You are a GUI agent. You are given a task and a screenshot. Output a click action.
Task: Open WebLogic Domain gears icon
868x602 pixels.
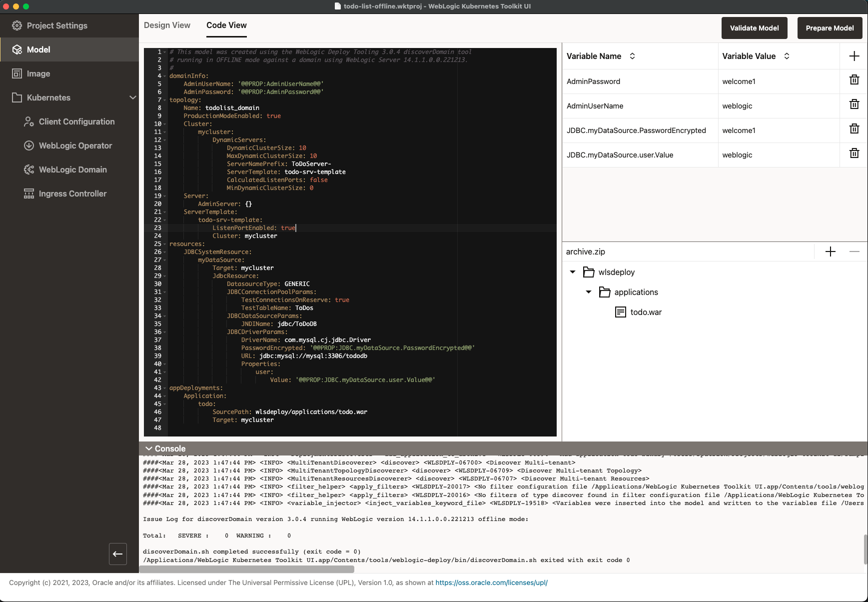coord(29,169)
